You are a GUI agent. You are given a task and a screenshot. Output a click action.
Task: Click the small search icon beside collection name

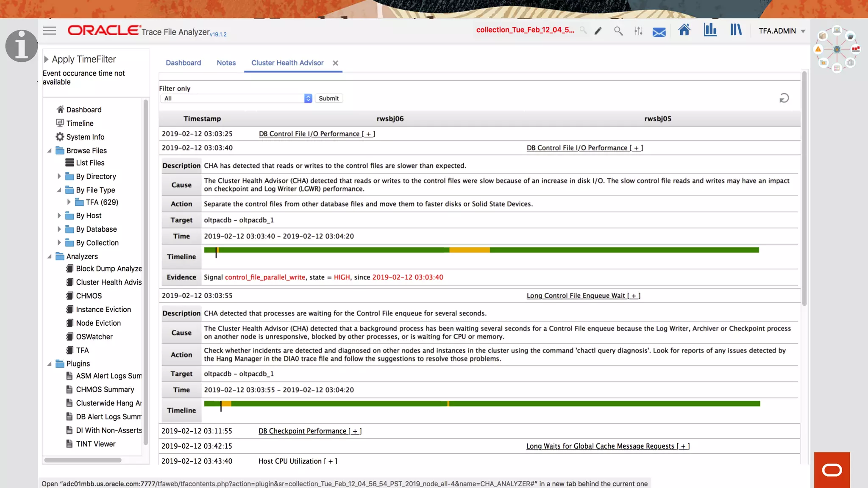click(x=583, y=30)
